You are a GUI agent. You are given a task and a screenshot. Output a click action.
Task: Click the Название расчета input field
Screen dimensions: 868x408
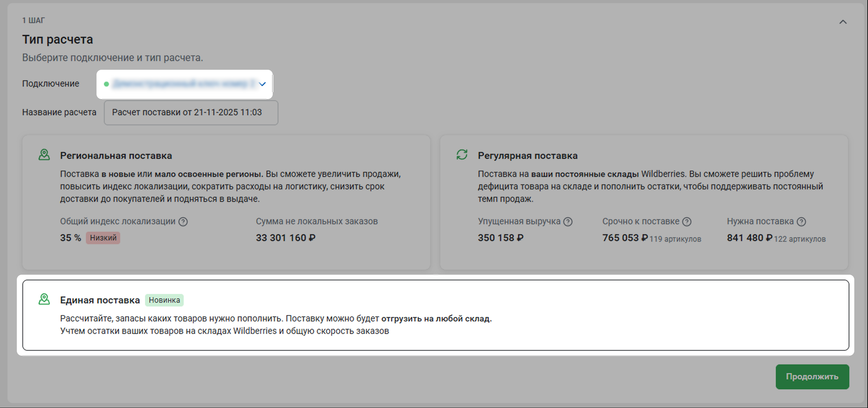tap(191, 112)
